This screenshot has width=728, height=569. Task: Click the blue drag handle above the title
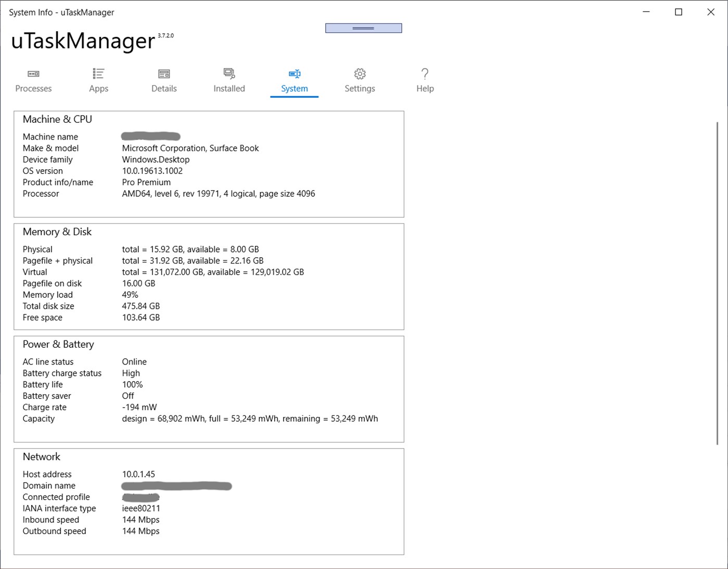point(363,27)
